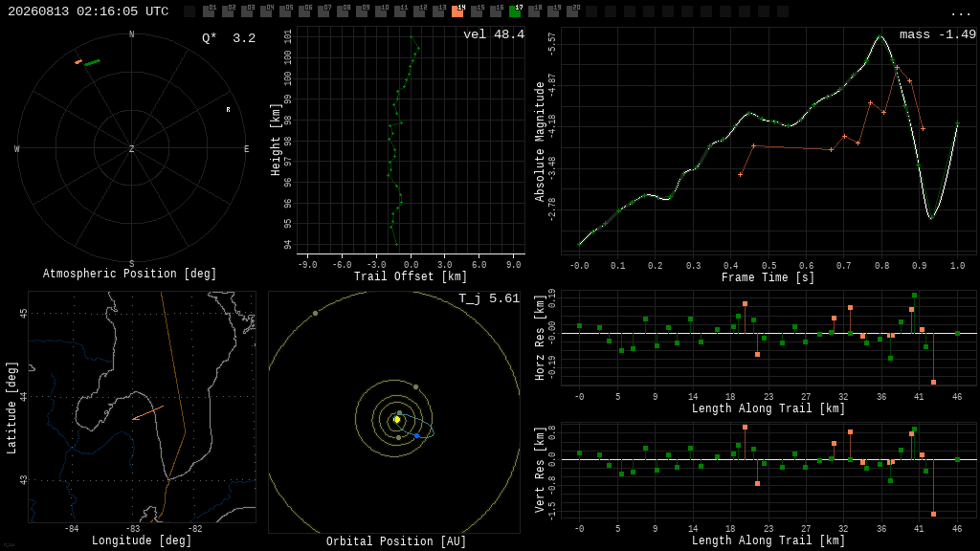
Task: Click the yellow Sun marker in orbital plot
Action: click(397, 420)
